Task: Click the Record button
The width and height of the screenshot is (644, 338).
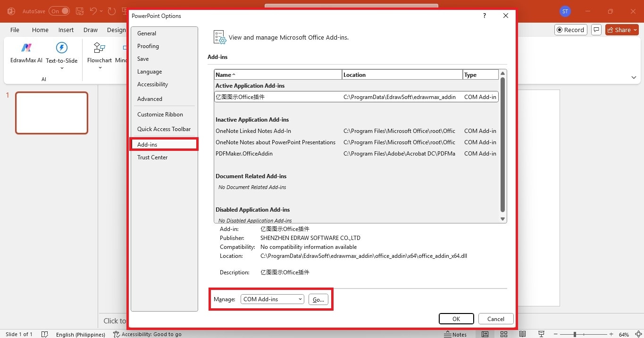Action: [x=570, y=30]
